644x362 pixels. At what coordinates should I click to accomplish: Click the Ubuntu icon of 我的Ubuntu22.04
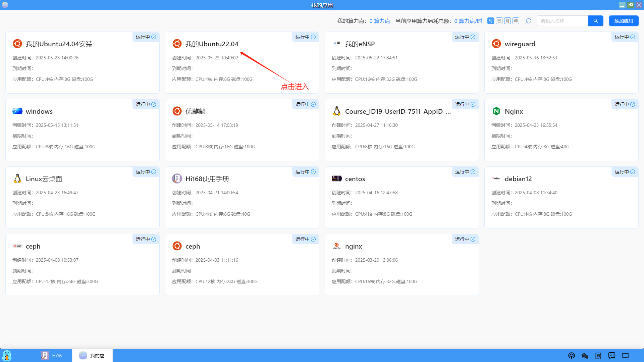pyautogui.click(x=177, y=44)
